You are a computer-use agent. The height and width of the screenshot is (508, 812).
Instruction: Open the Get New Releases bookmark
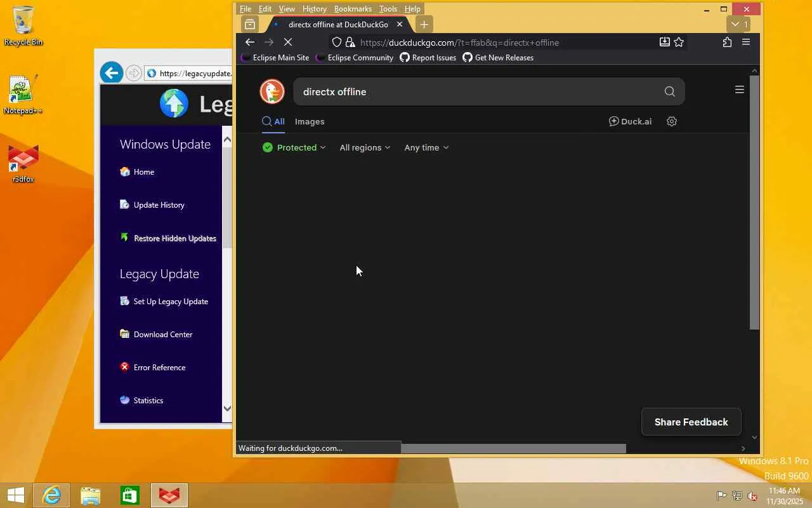pos(498,58)
